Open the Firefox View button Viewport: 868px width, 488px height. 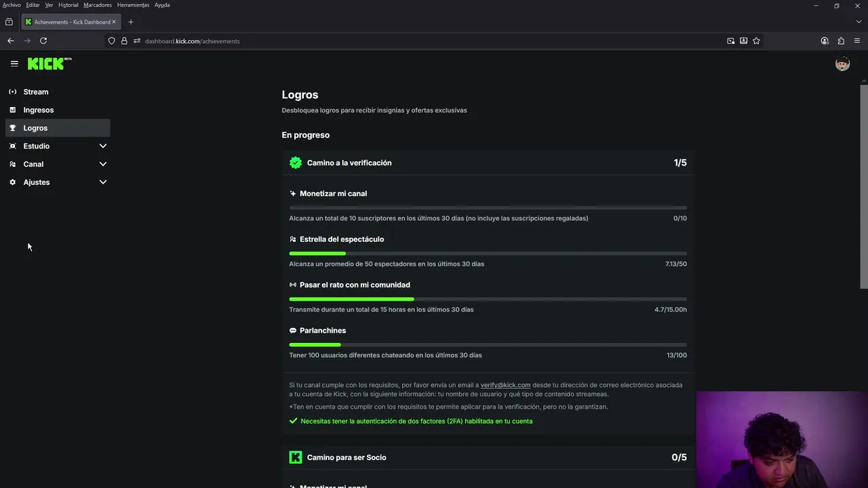click(9, 22)
